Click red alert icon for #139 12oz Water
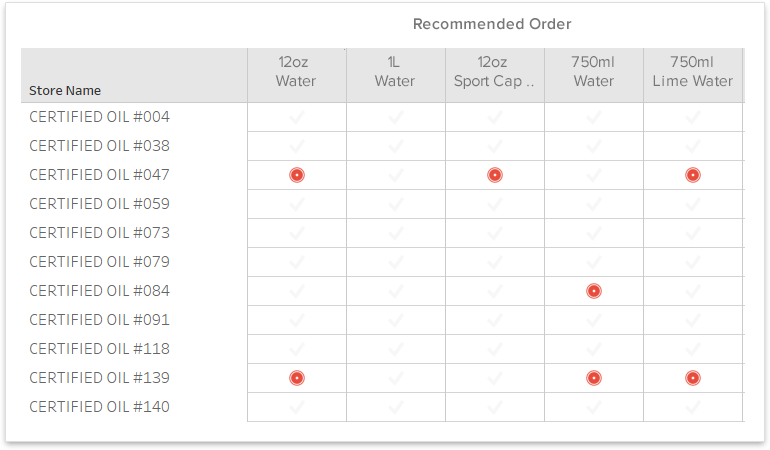The height and width of the screenshot is (450, 770). point(297,378)
